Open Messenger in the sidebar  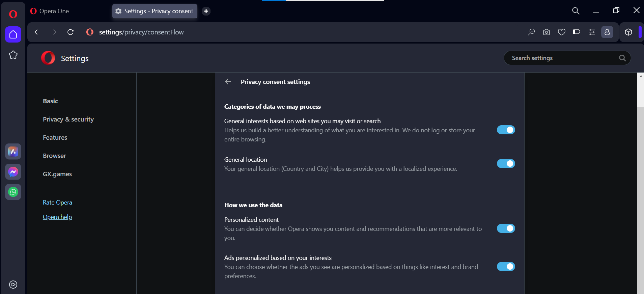[13, 172]
